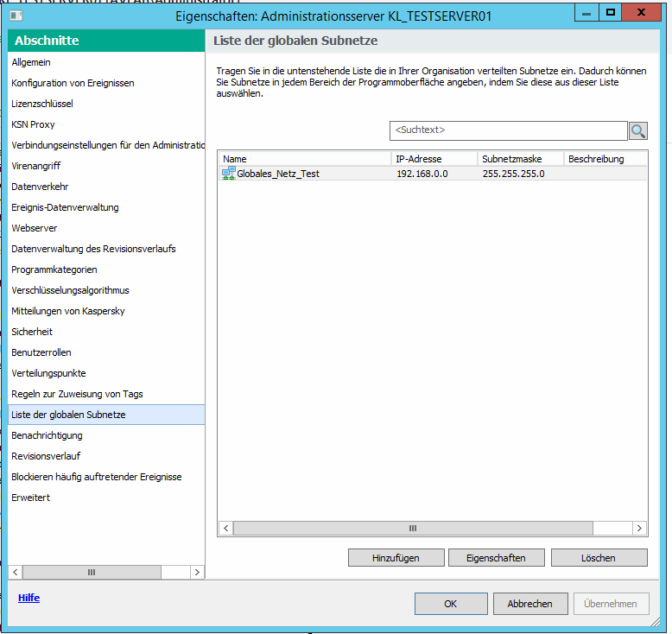
Task: Click Abschnitte panel scrollbar right arrow
Action: click(x=197, y=573)
